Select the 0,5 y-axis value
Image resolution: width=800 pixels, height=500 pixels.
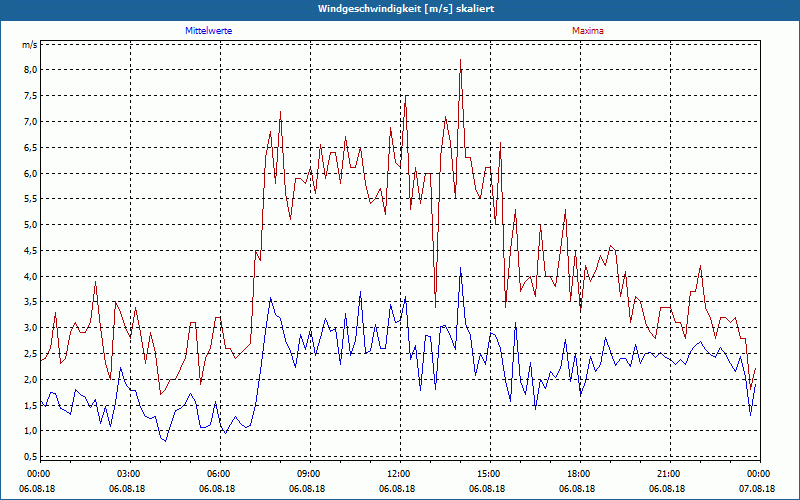tap(32, 457)
